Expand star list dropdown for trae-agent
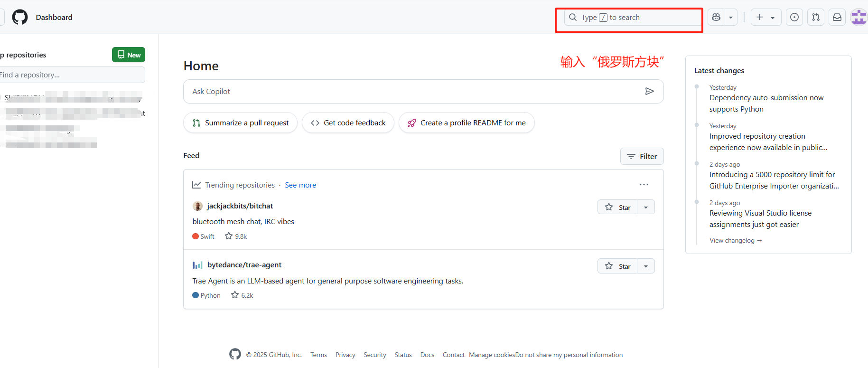 click(646, 266)
